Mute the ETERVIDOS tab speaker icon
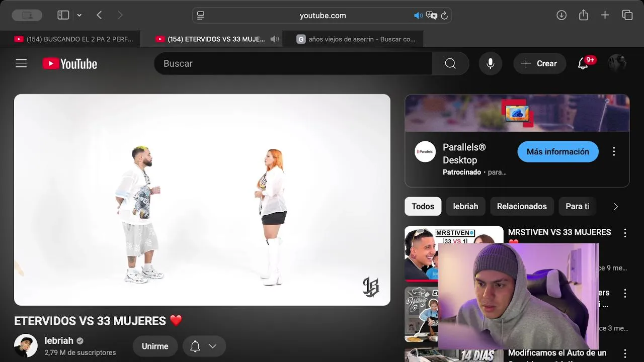Image resolution: width=644 pixels, height=362 pixels. click(x=274, y=39)
